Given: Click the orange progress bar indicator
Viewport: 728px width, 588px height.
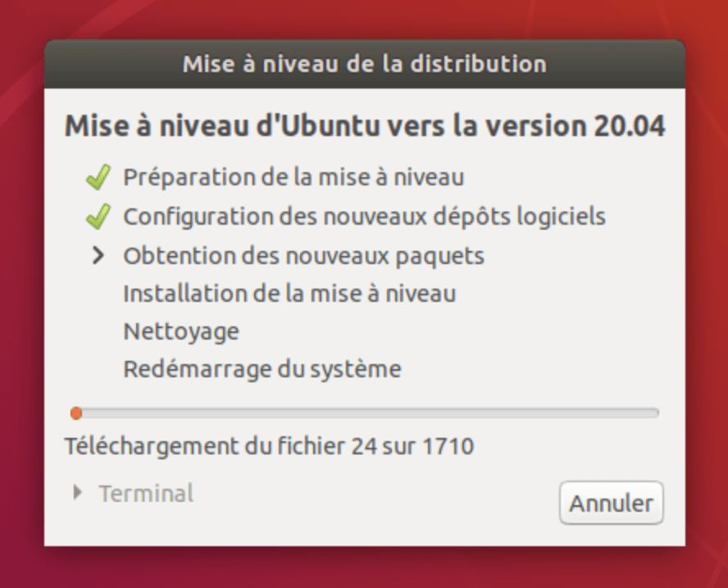Looking at the screenshot, I should click(76, 413).
